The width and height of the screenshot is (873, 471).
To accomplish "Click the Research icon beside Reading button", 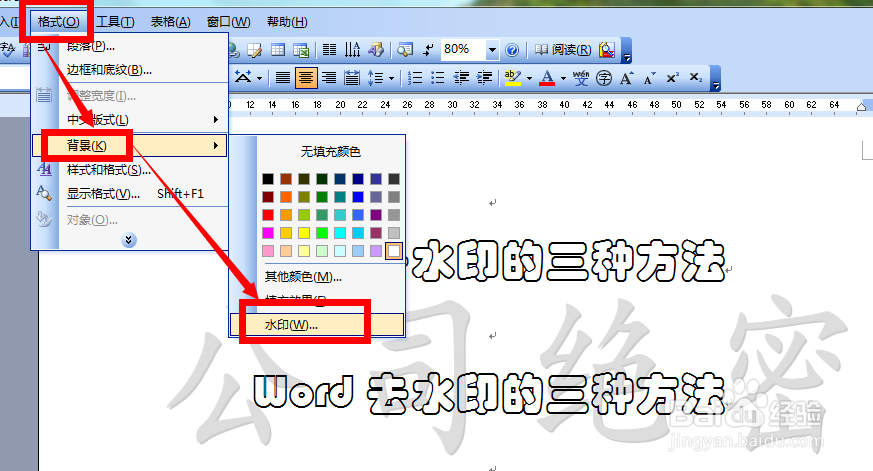I will pyautogui.click(x=607, y=50).
